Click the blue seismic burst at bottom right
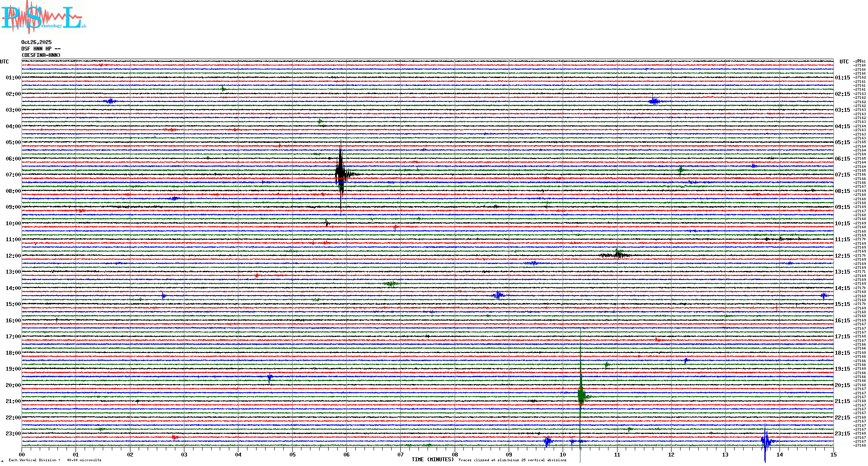The height and width of the screenshot is (466, 868). 766,441
